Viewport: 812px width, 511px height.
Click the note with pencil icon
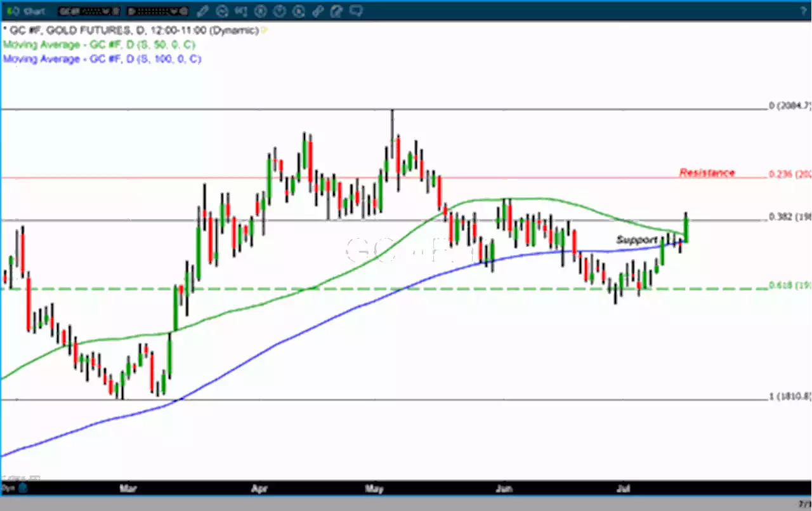(337, 11)
